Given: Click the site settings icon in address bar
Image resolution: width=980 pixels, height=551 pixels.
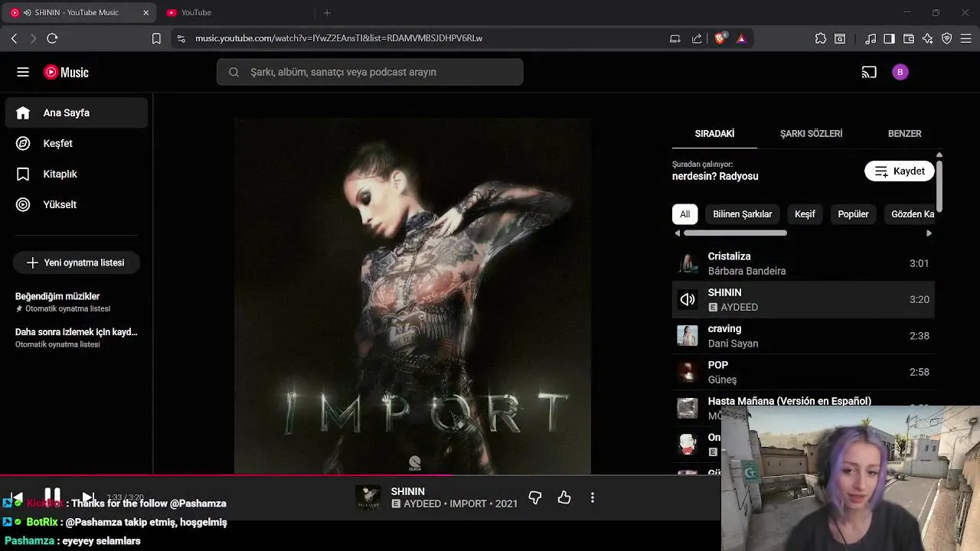Looking at the screenshot, I should click(181, 38).
